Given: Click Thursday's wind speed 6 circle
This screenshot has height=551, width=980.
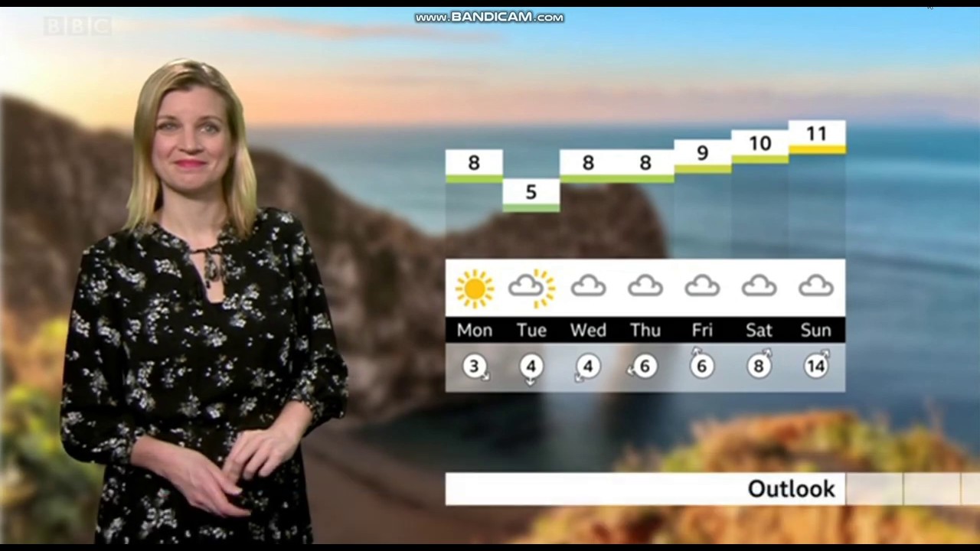Looking at the screenshot, I should 643,367.
